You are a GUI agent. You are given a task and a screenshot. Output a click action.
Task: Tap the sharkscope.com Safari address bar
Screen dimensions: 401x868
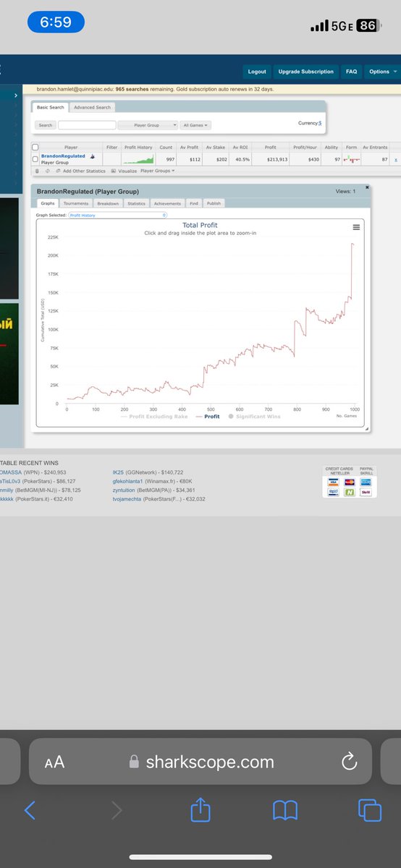click(200, 762)
